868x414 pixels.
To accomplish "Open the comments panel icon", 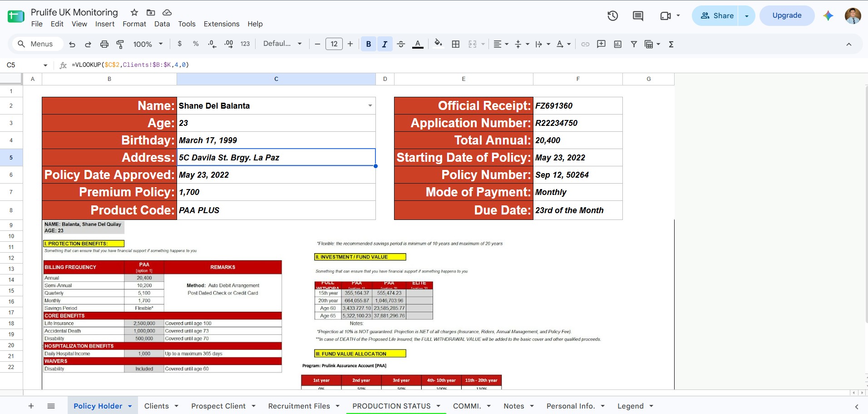I will click(638, 16).
